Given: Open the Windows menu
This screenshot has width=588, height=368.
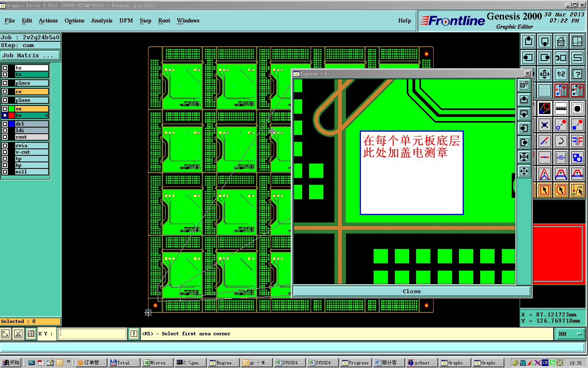Looking at the screenshot, I should 188,21.
